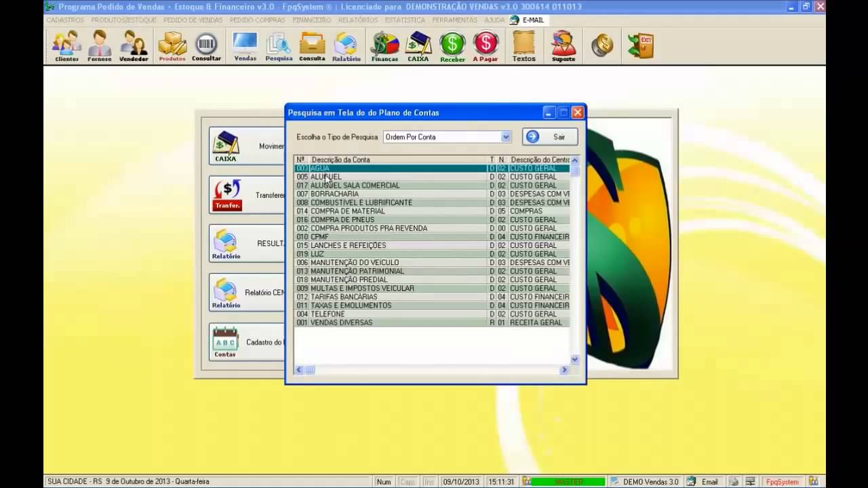The image size is (868, 488).
Task: Select the MANUTENÇÃO PATRIMONIAL row
Action: click(432, 271)
